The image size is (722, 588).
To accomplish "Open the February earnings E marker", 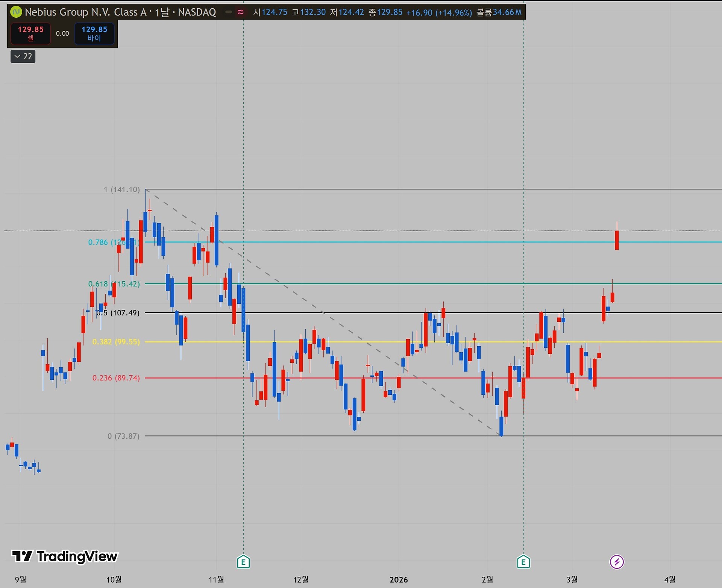I will click(x=523, y=562).
